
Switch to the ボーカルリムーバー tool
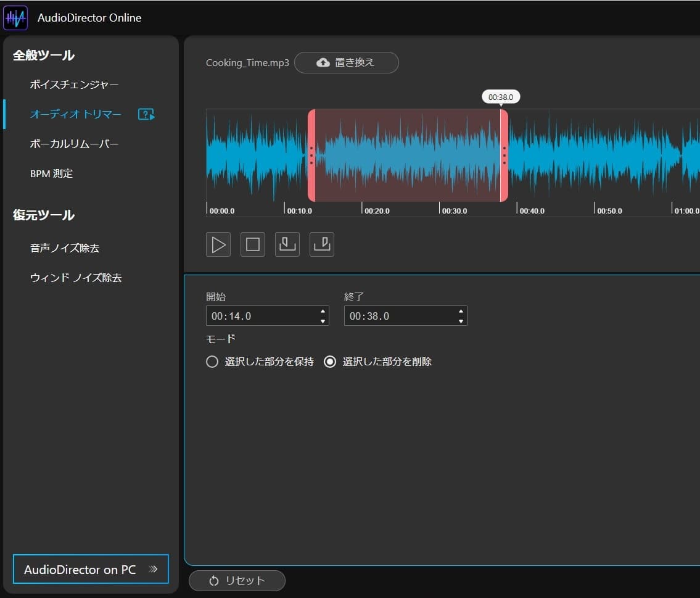(x=75, y=144)
